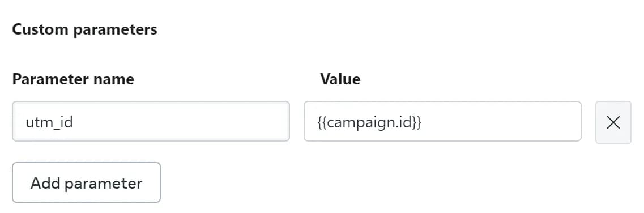Click the utm_id text inside the name input
Viewport: 644px width, 213px height.
[x=49, y=122]
